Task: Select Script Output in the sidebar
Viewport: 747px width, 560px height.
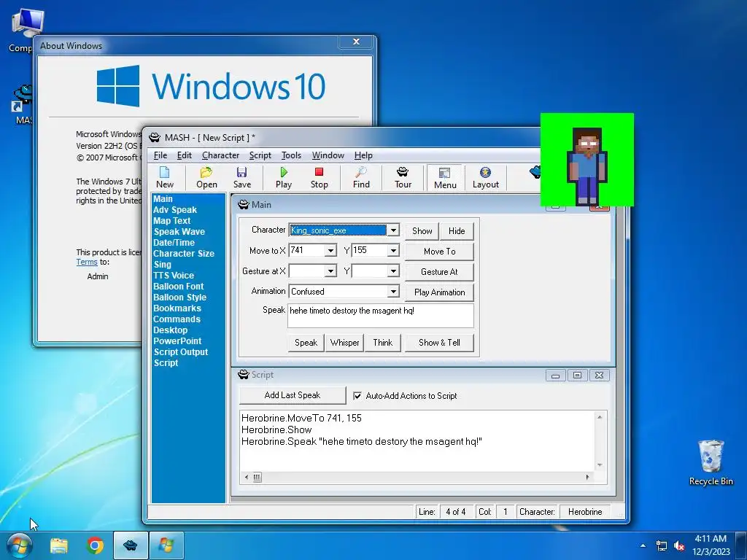Action: point(181,352)
